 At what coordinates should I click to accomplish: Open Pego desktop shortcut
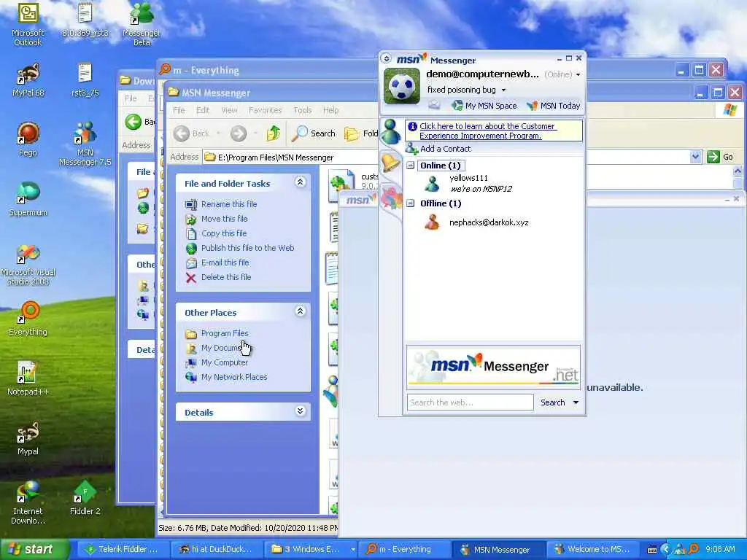click(x=28, y=139)
